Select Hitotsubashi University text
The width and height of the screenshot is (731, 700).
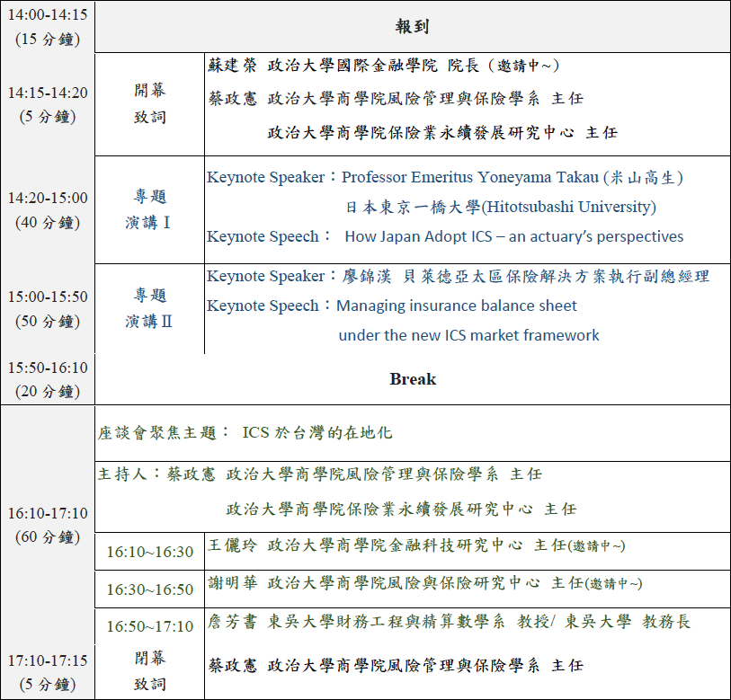[x=568, y=207]
